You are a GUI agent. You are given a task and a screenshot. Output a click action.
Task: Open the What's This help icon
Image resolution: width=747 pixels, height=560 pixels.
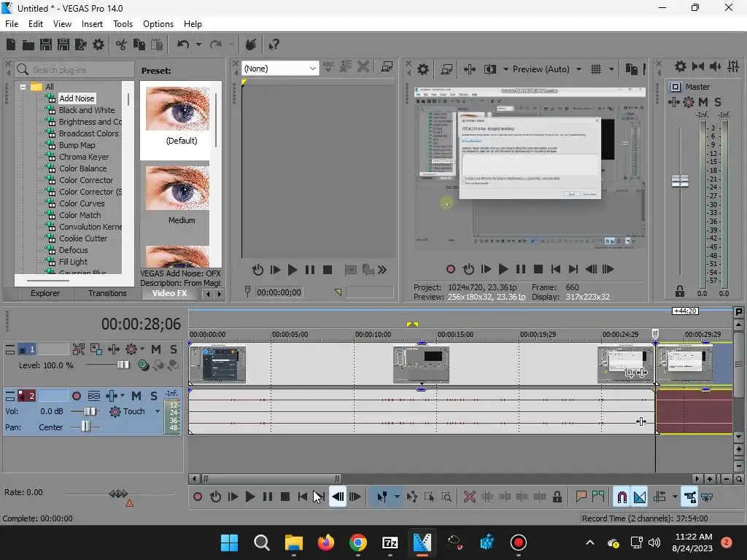point(274,44)
